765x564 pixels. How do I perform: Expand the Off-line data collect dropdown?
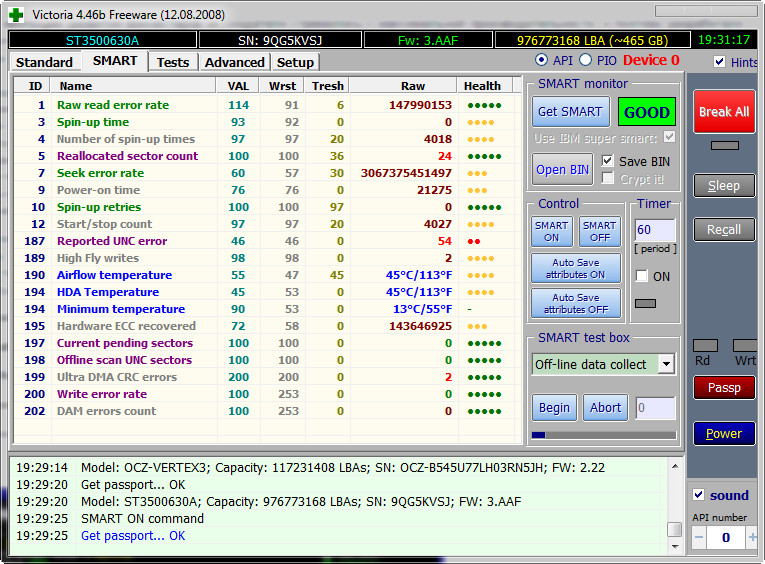click(666, 364)
